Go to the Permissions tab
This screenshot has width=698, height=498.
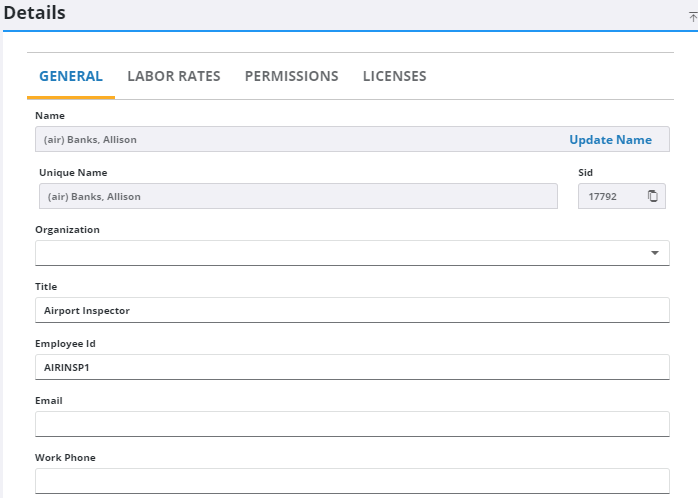(291, 76)
